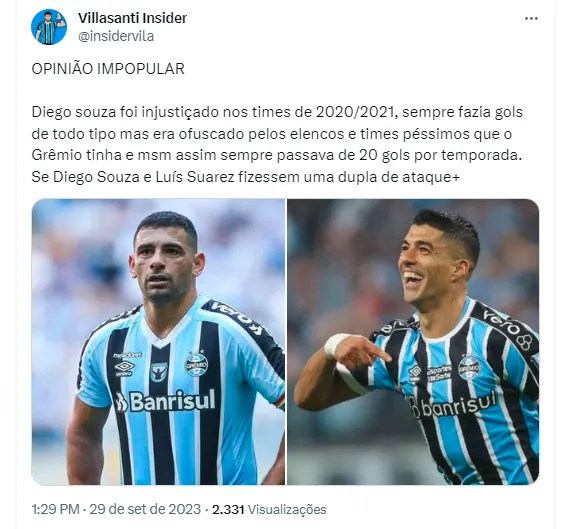Viewport: 563px width, 529px height.
Task: Click the Umbro logo on left jersey
Action: [125, 368]
